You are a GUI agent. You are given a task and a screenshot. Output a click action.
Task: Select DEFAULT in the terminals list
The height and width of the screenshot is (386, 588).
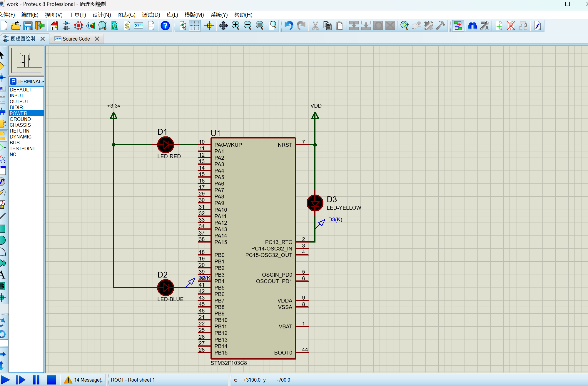pyautogui.click(x=26, y=90)
